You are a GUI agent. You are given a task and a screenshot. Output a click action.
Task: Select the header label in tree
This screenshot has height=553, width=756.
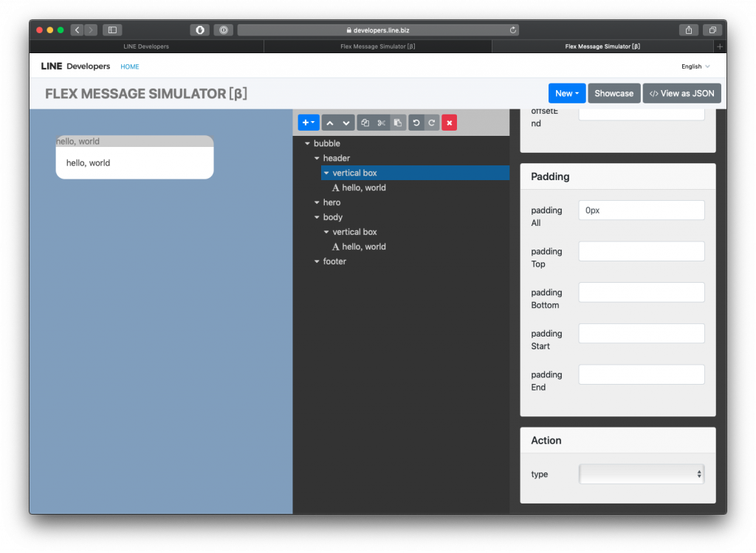click(x=337, y=158)
